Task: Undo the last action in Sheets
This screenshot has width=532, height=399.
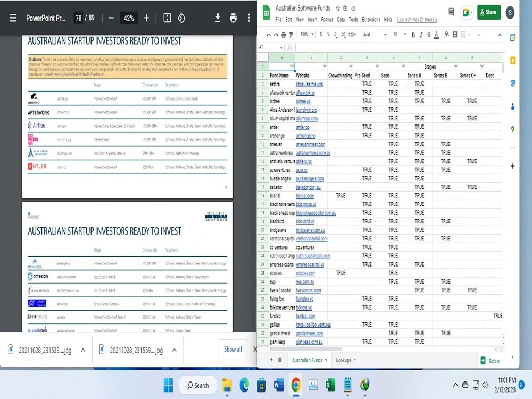Action: click(268, 34)
